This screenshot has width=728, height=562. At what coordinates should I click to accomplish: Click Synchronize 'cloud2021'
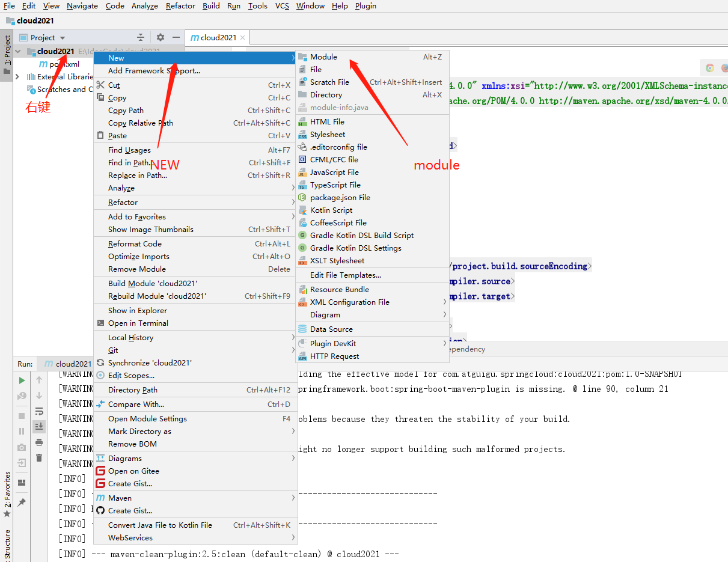195,362
